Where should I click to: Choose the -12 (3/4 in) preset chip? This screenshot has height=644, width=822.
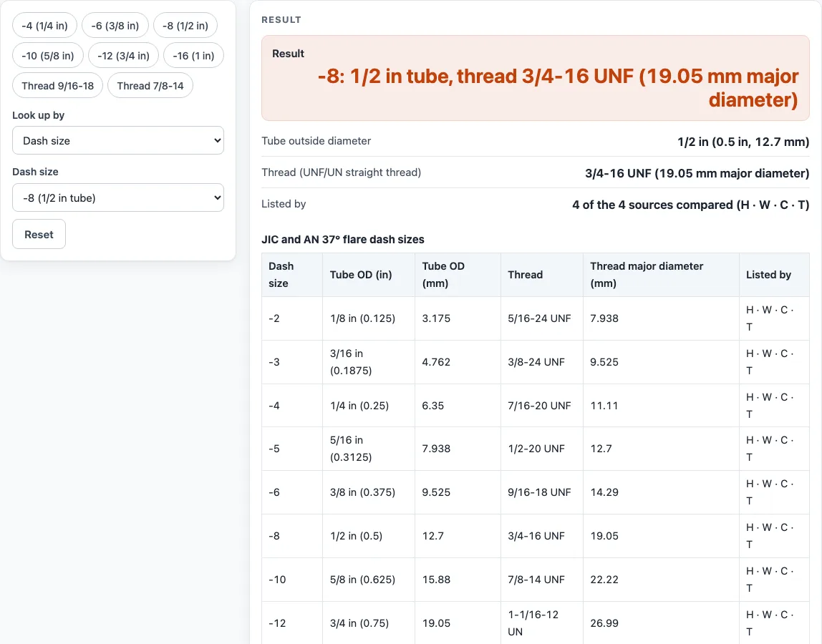[123, 56]
